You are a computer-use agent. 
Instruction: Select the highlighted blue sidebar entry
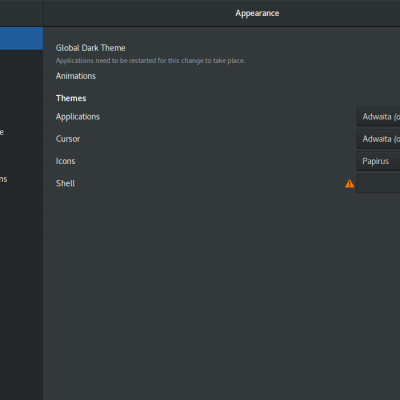[21, 38]
